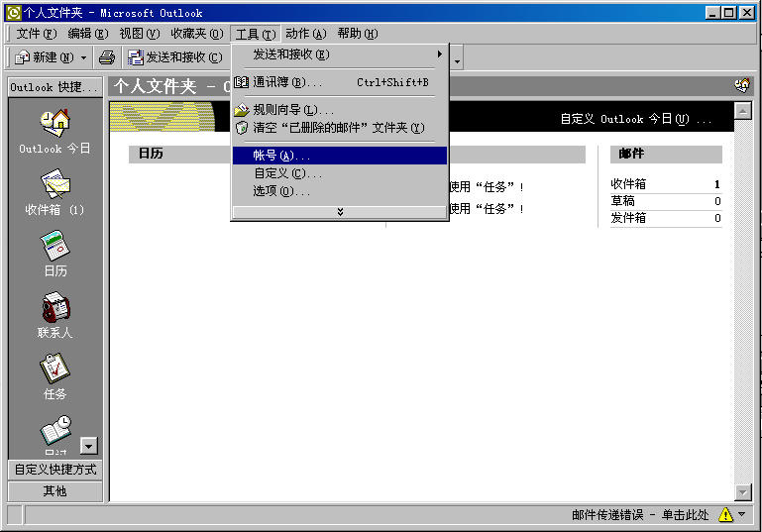
Task: Click the 新建 new item button
Action: [44, 57]
